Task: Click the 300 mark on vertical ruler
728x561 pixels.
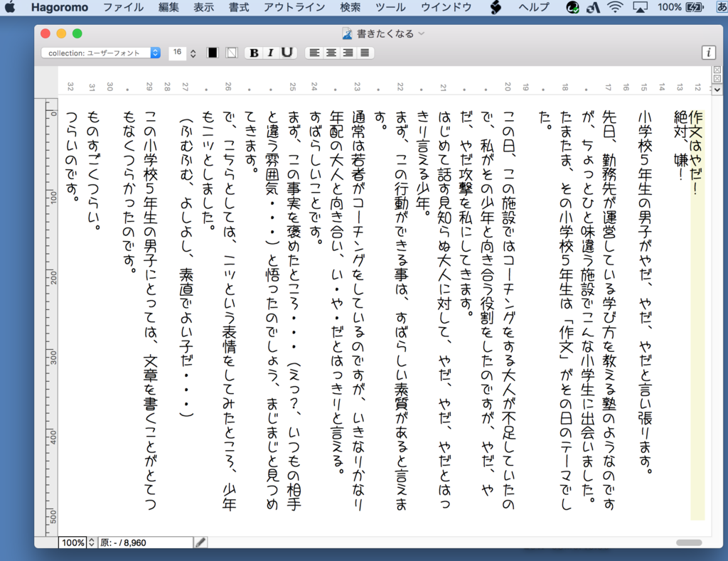Action: click(x=53, y=357)
